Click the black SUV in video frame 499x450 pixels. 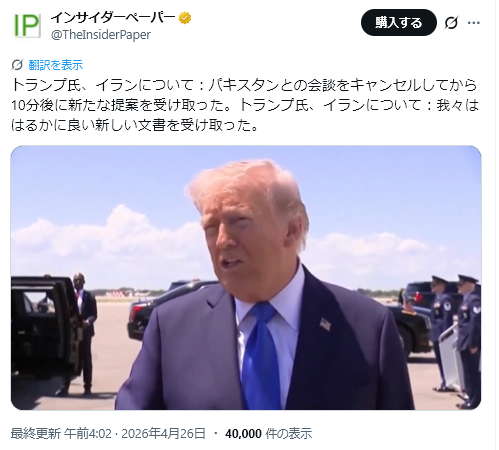click(x=45, y=328)
